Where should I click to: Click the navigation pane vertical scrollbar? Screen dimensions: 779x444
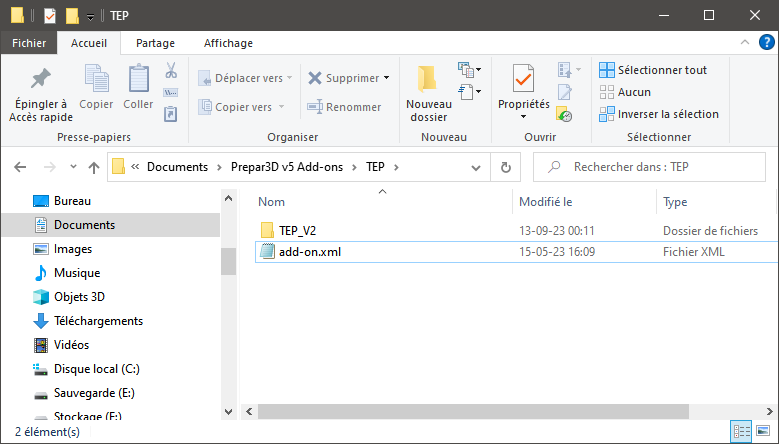(229, 261)
